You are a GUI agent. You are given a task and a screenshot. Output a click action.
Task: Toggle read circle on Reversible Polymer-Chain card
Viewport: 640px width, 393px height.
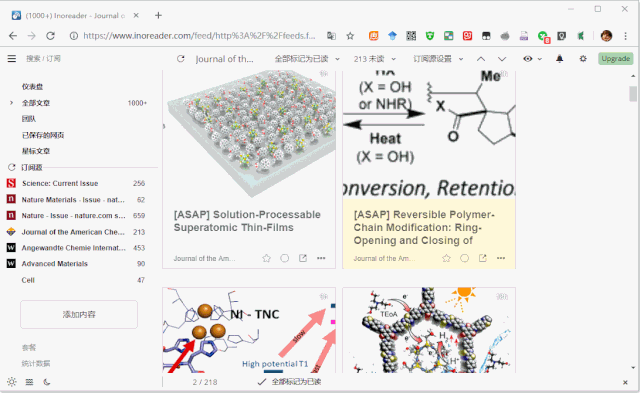(x=464, y=258)
